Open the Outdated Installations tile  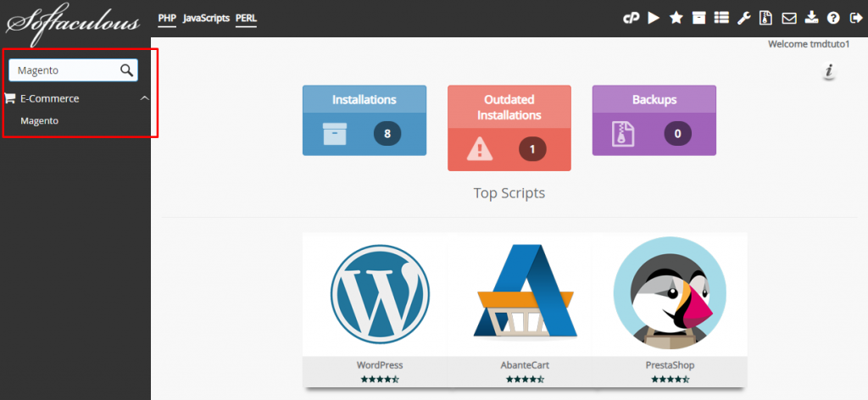(x=509, y=127)
